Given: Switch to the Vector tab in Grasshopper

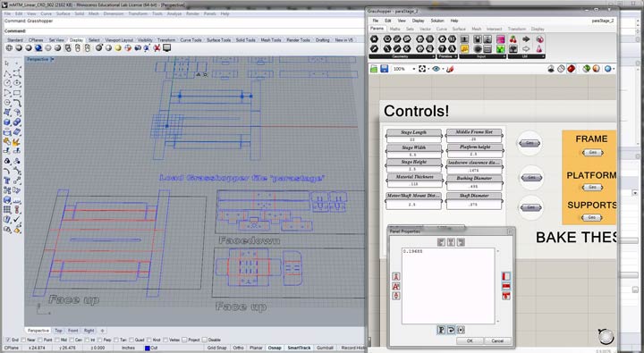Looking at the screenshot, I should (x=425, y=29).
